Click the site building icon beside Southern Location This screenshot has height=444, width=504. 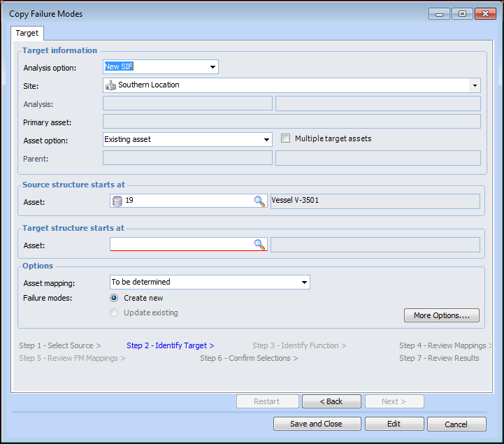[x=110, y=85]
